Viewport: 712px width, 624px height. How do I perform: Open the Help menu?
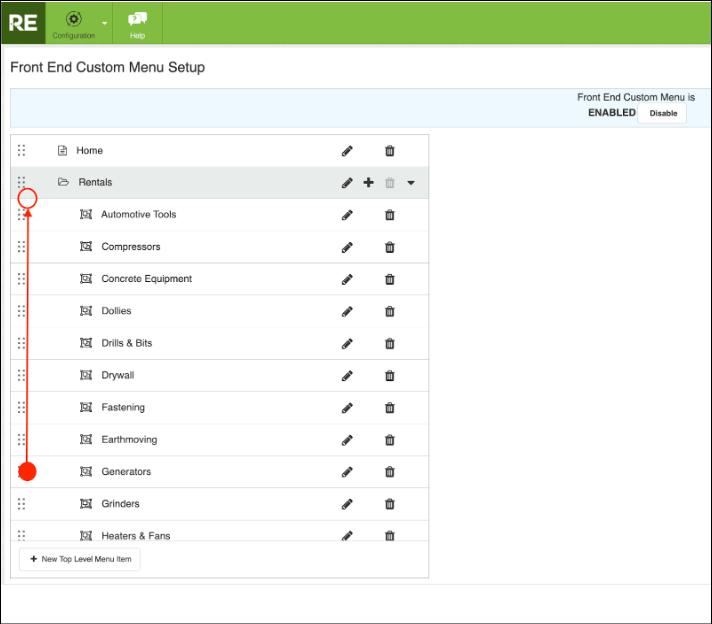tap(137, 23)
